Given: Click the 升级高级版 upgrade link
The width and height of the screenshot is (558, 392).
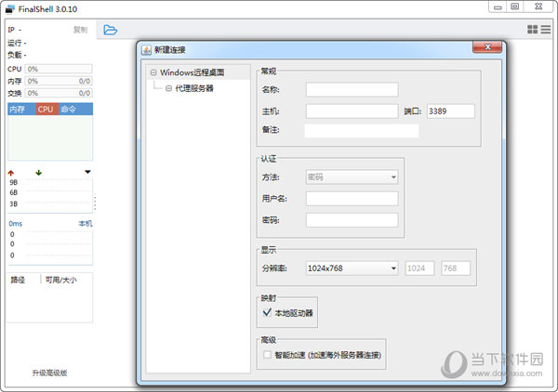Looking at the screenshot, I should 50,372.
